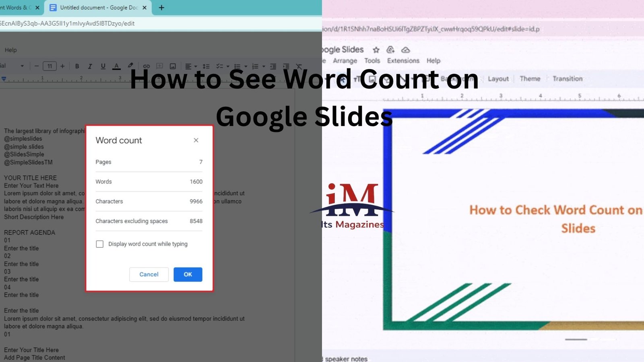Close the Words & C browser tab
Image resolution: width=644 pixels, height=362 pixels.
(37, 8)
